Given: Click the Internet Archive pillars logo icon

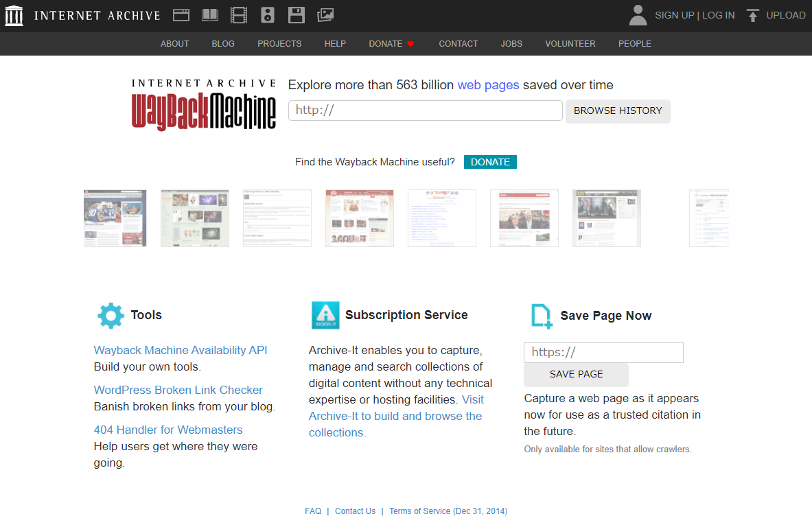Looking at the screenshot, I should (14, 16).
